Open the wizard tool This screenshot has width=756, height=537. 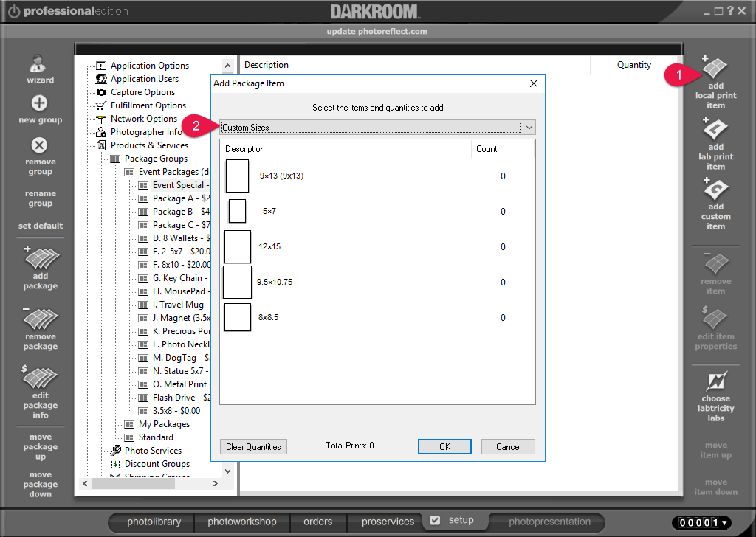pyautogui.click(x=40, y=69)
